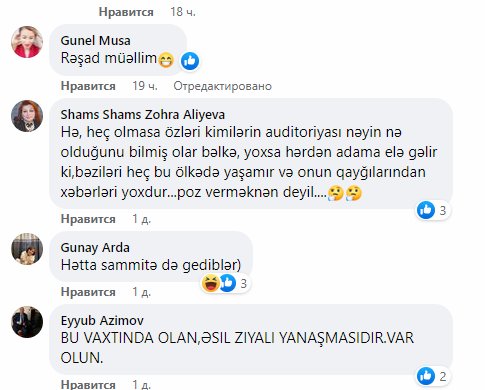485x390 pixels.
Task: Open Eyyub Azimov's profile photo
Action: [27, 322]
